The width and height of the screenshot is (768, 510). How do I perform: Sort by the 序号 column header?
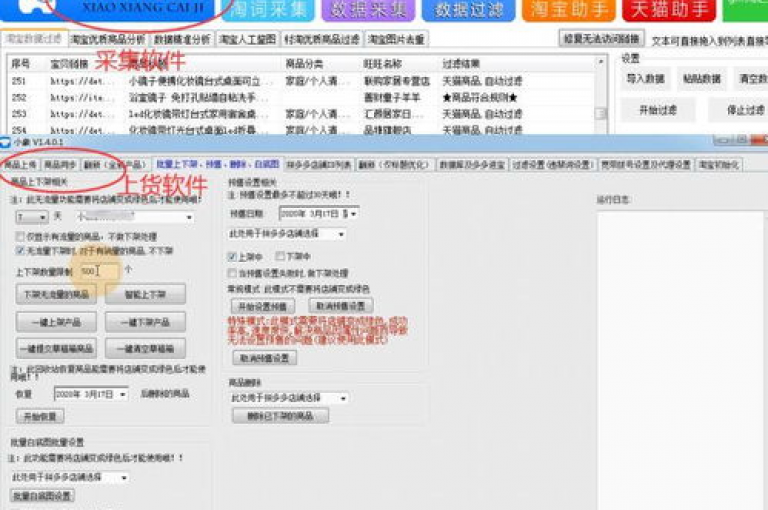click(x=21, y=64)
